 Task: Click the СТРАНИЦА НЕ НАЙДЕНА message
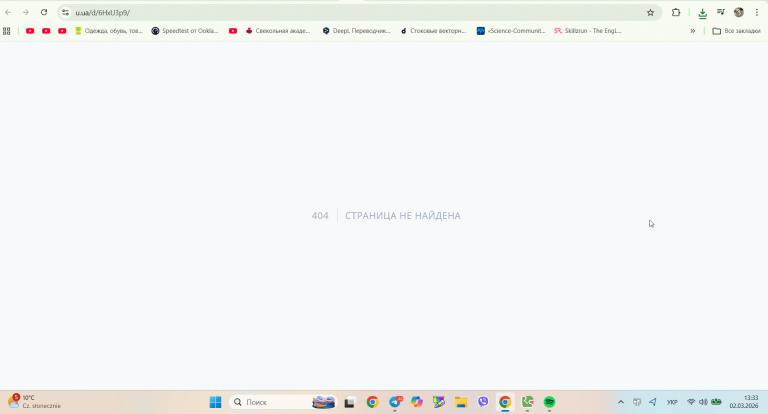[x=403, y=216]
